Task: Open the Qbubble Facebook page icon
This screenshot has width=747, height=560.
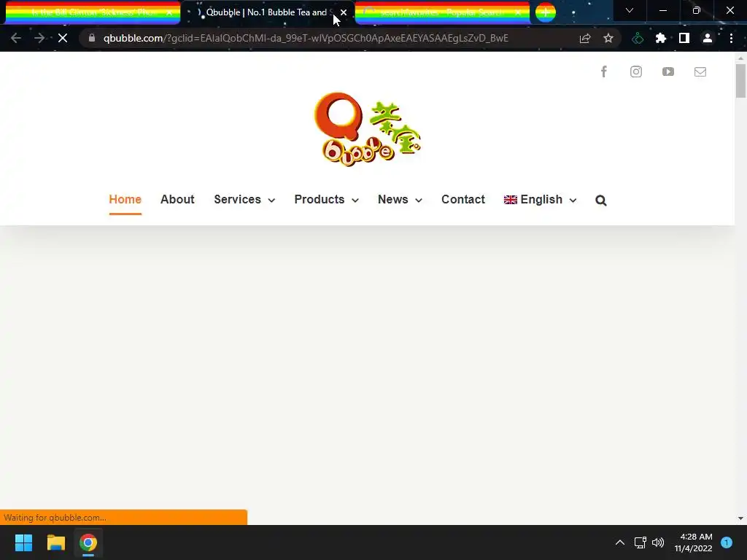Action: (603, 72)
